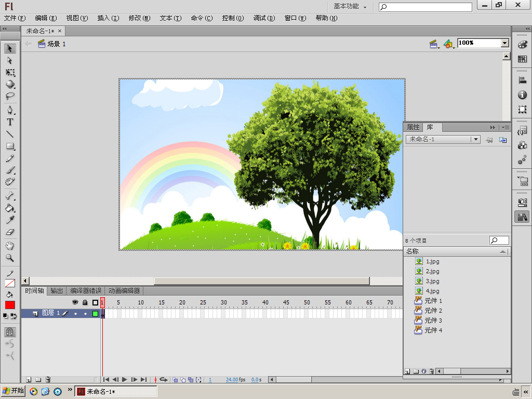This screenshot has height=399, width=532.
Task: Select the Text tool
Action: (x=10, y=122)
